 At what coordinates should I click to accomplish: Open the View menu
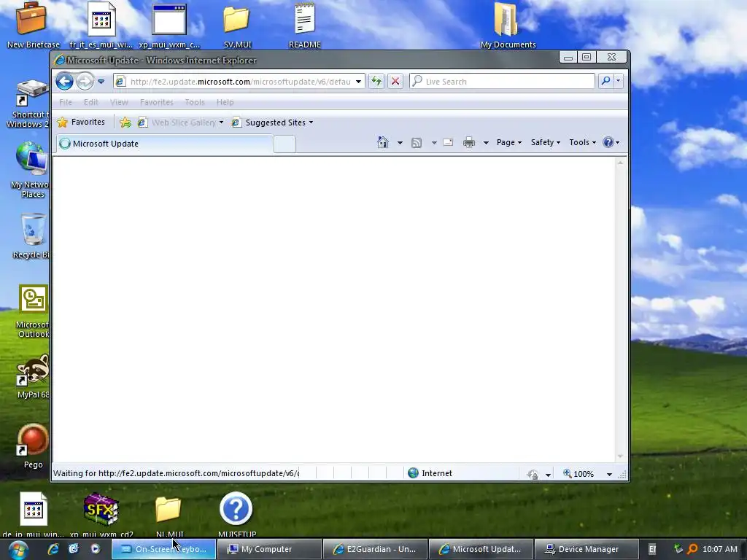pyautogui.click(x=119, y=102)
